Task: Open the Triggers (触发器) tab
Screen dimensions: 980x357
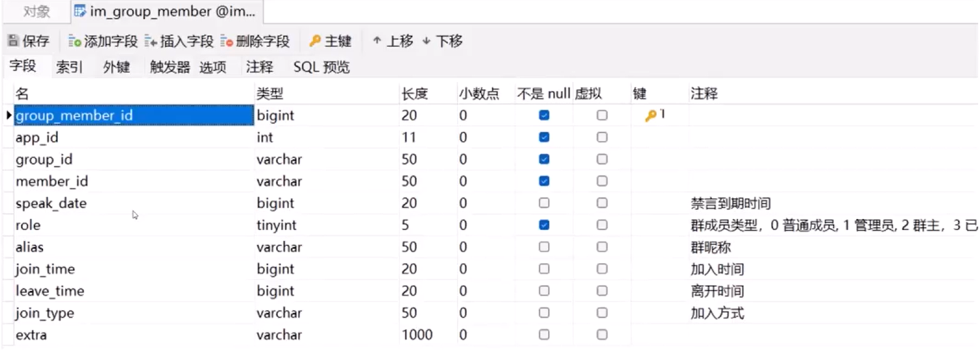Action: [x=169, y=67]
